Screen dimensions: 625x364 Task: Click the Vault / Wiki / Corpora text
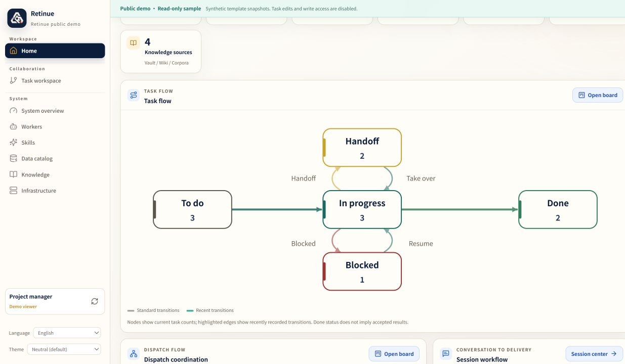coord(166,63)
